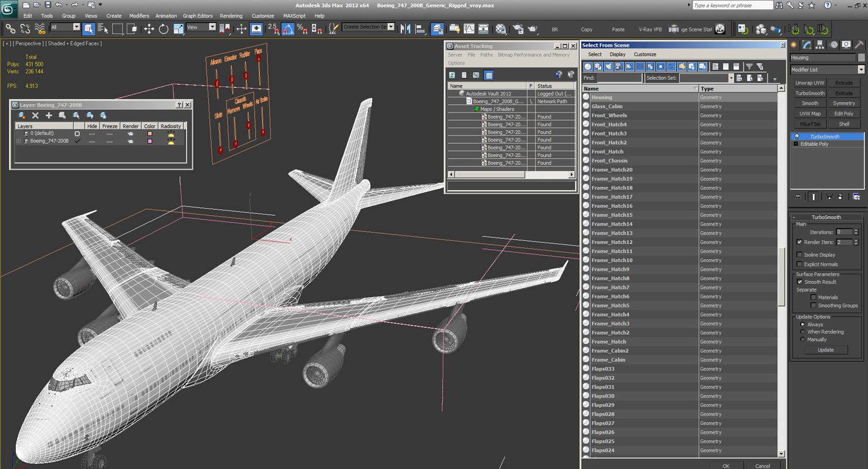868x469 pixels.
Task: Open the Rendering menu
Action: 231,16
